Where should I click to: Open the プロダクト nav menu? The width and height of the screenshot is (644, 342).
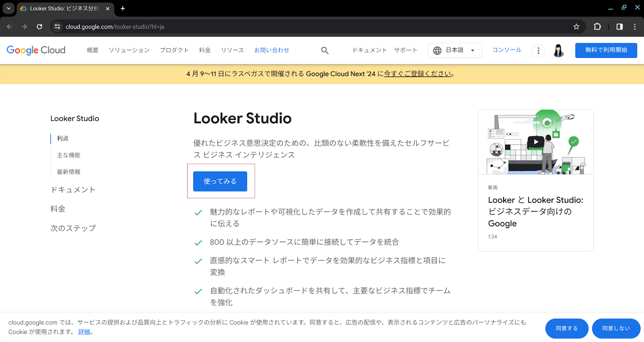pyautogui.click(x=174, y=50)
